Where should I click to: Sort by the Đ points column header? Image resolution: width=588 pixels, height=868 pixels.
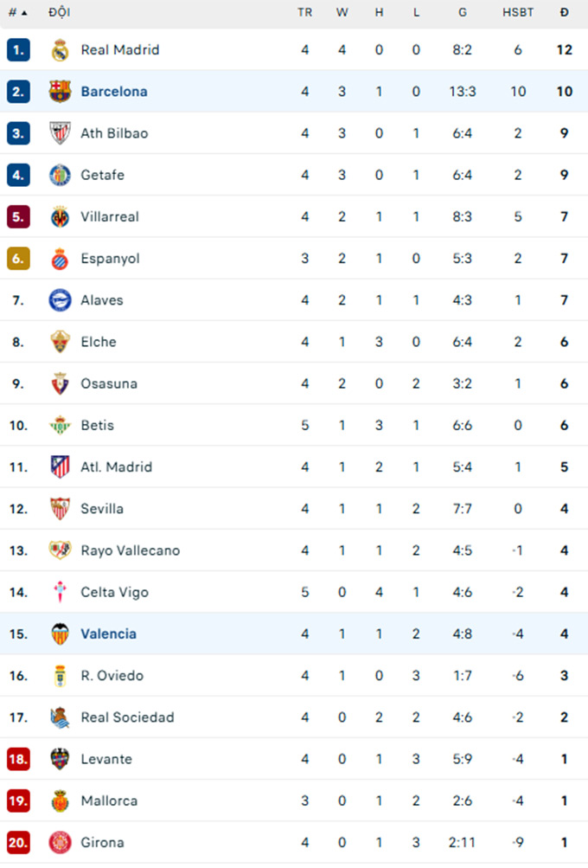click(565, 12)
